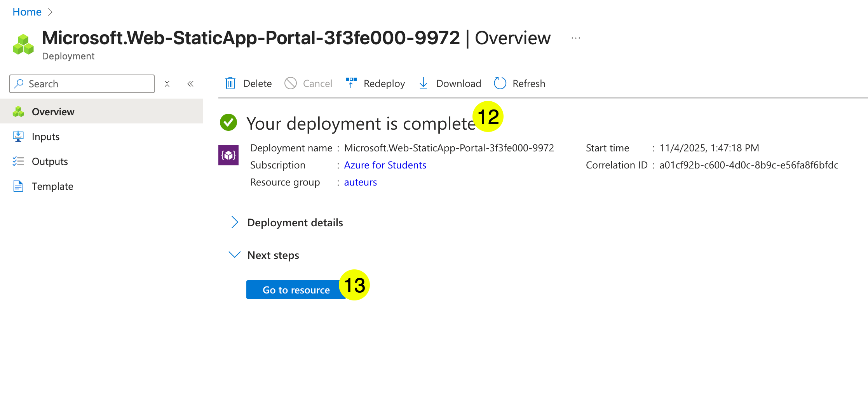Screen dimensions: 868x420
Task: Clear the search box with the X
Action: click(167, 83)
